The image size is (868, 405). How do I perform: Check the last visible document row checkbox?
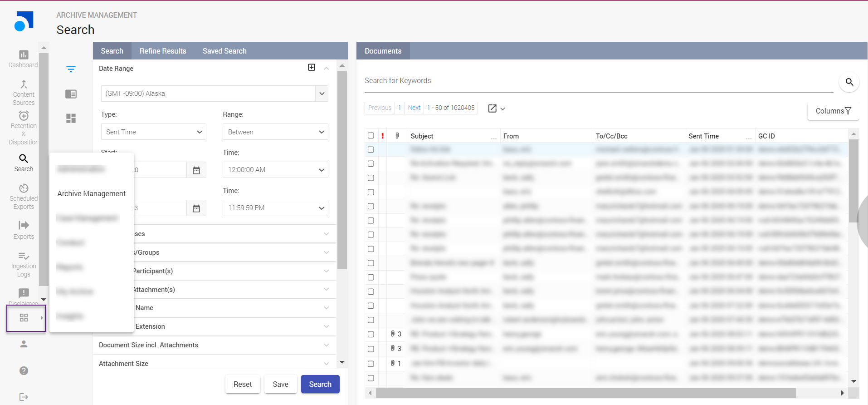[x=371, y=378]
